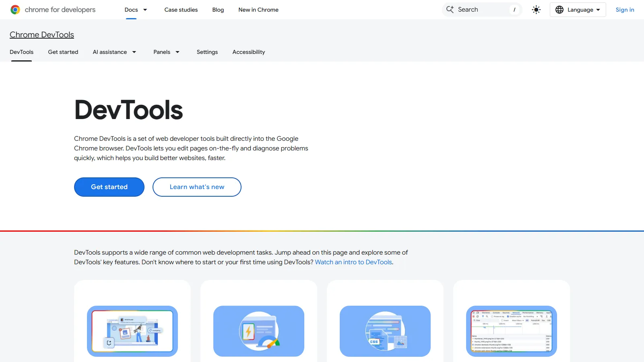Toggle dark mode with the sun icon
Image resolution: width=644 pixels, height=362 pixels.
536,9
